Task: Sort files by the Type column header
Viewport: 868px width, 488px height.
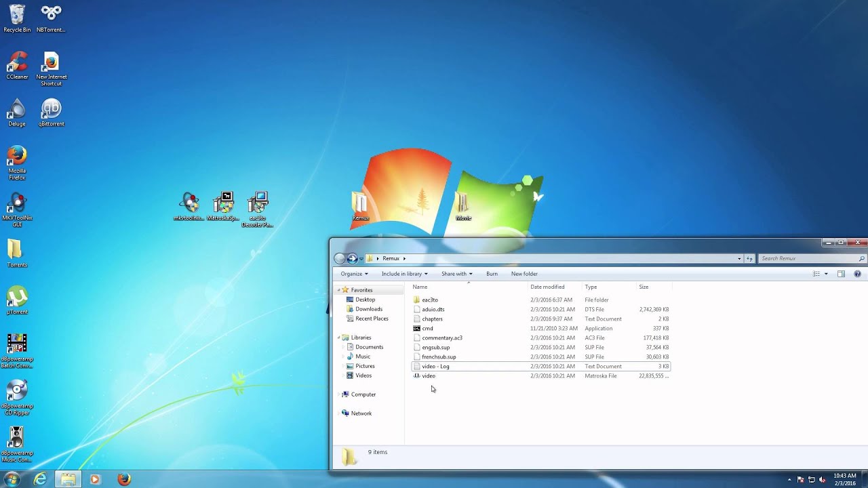Action: pos(609,287)
